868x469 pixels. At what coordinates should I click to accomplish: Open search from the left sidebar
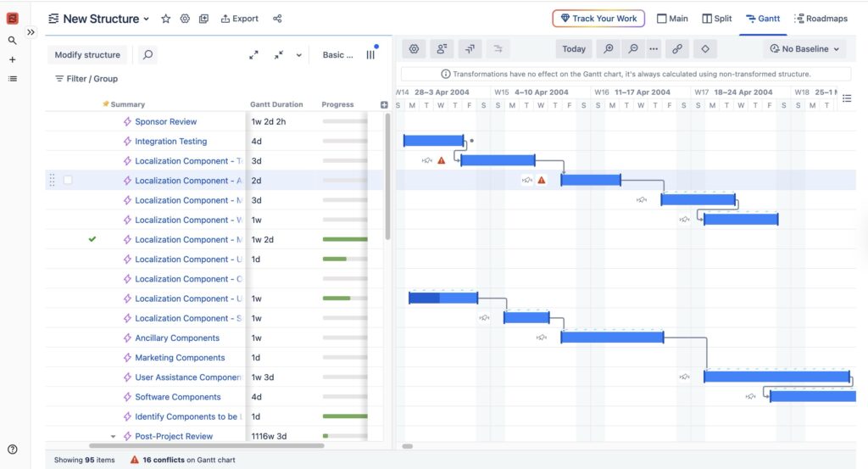[12, 41]
